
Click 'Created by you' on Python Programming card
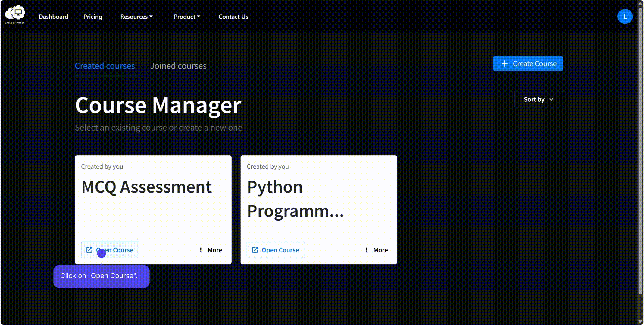[267, 166]
